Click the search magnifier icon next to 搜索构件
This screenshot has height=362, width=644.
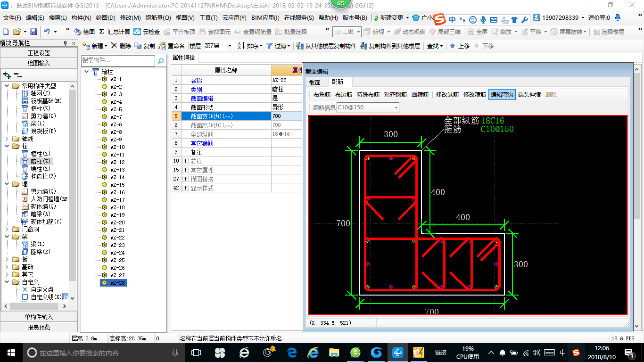point(160,60)
